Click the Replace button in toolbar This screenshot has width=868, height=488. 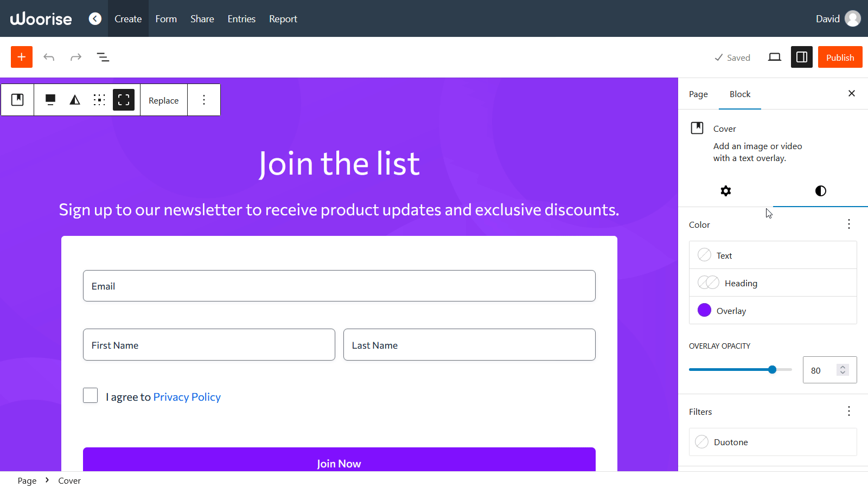pyautogui.click(x=164, y=100)
